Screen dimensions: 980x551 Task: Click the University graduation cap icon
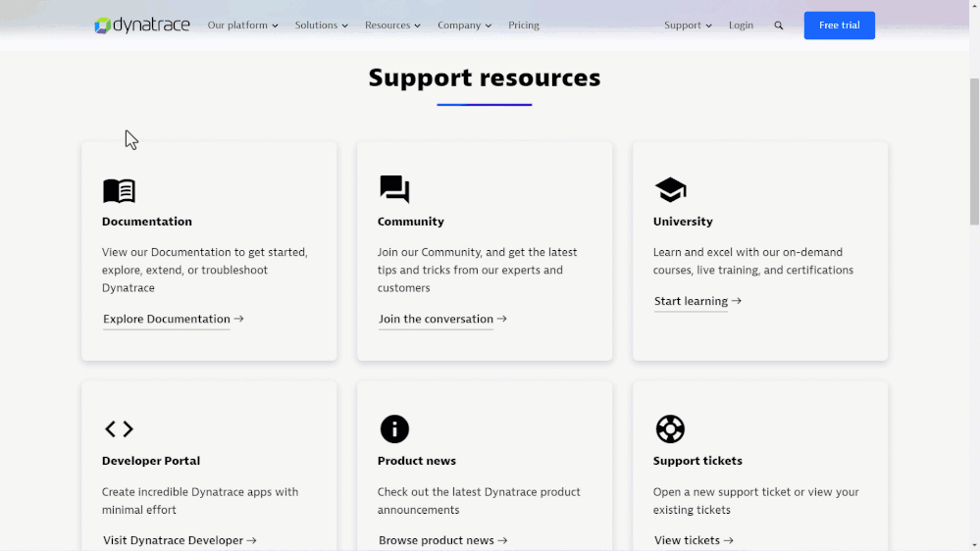tap(670, 189)
